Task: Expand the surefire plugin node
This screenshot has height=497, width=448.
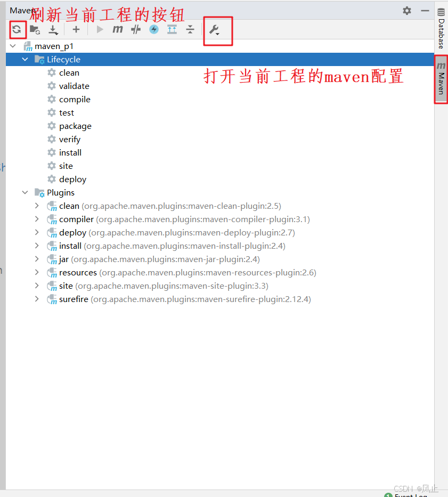Action: 37,299
